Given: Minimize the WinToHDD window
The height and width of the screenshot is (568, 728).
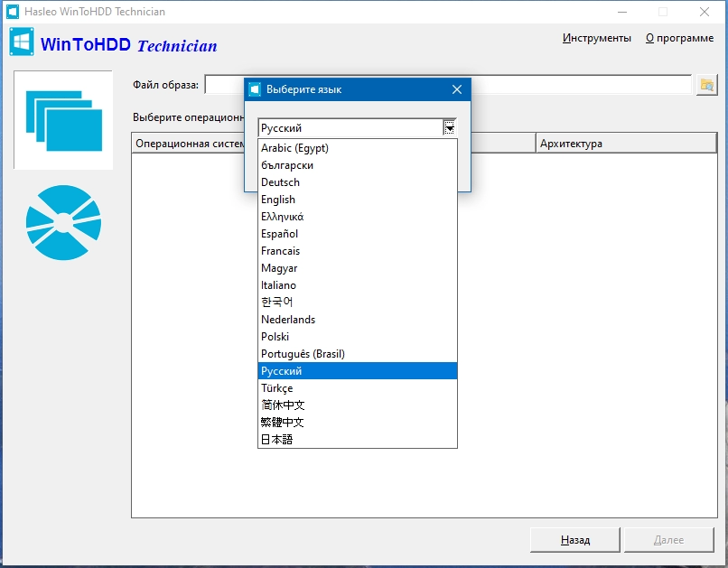Looking at the screenshot, I should click(622, 12).
